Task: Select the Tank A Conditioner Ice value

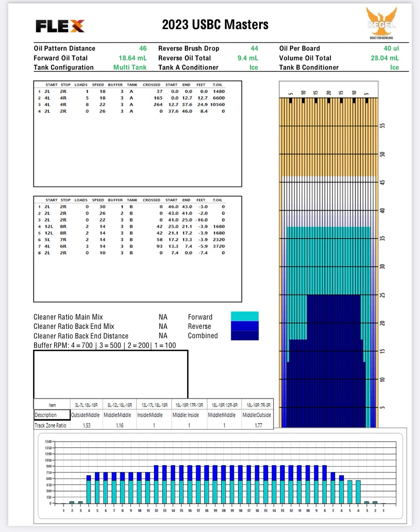Action: tap(254, 67)
